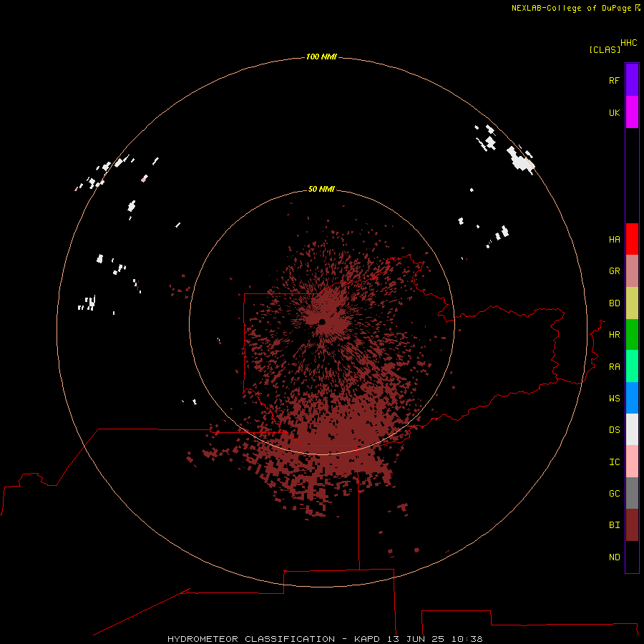
Task: Click the RF purple legend swatch
Action: pyautogui.click(x=632, y=80)
